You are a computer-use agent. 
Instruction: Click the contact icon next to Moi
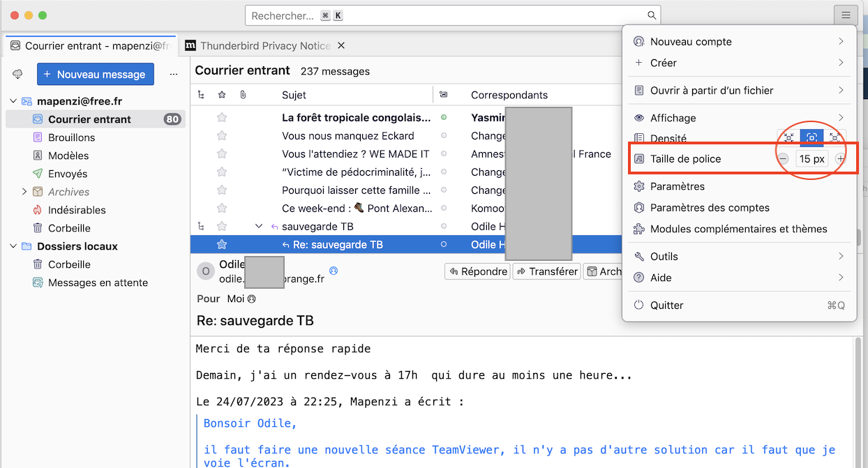(x=251, y=299)
